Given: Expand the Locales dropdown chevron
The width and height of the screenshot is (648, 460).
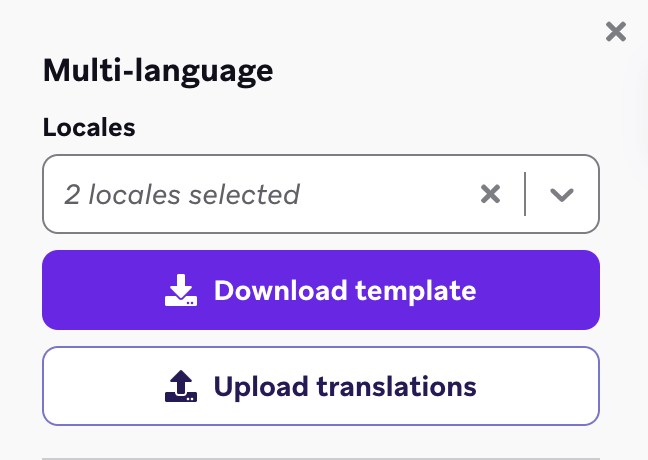Looking at the screenshot, I should click(562, 194).
